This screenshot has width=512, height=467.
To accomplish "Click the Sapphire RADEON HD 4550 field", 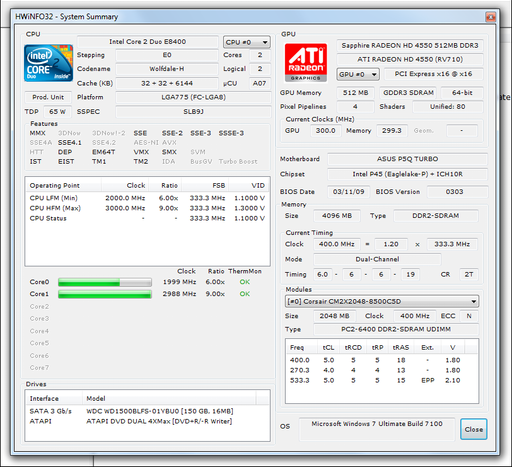I will click(410, 46).
